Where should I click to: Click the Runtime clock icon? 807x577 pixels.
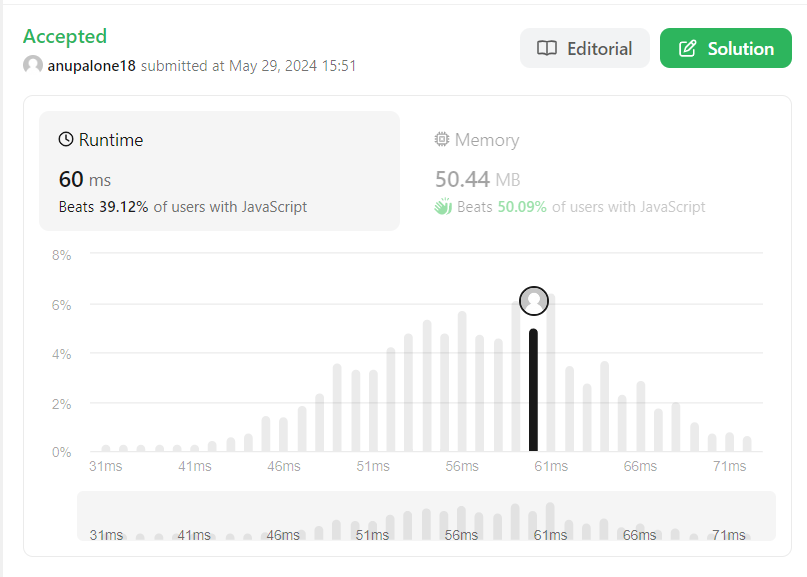66,139
